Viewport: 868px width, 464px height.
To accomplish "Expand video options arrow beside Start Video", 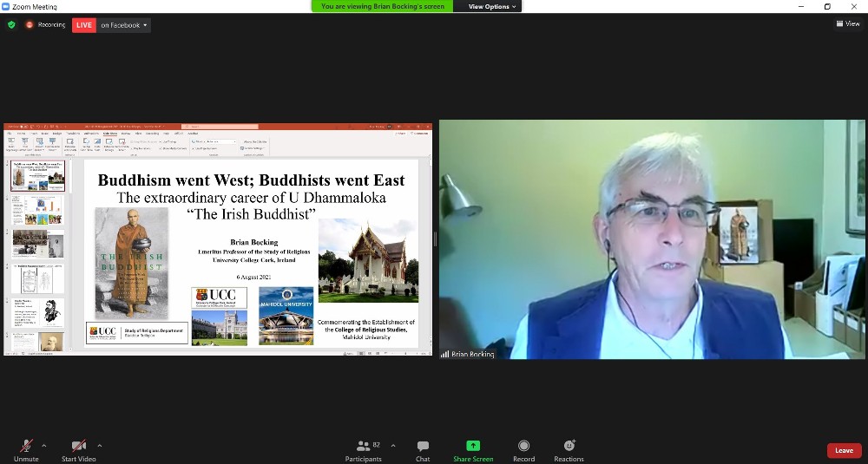I will [x=100, y=446].
